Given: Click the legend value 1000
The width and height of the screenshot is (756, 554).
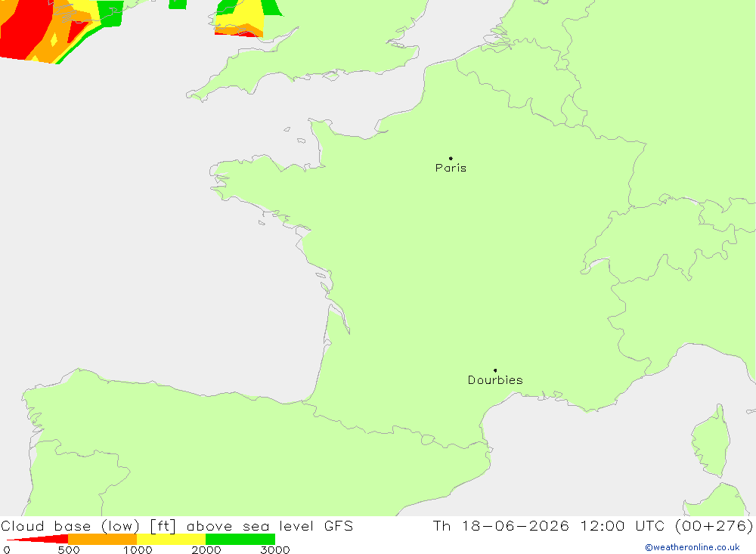Looking at the screenshot, I should coord(138,550).
